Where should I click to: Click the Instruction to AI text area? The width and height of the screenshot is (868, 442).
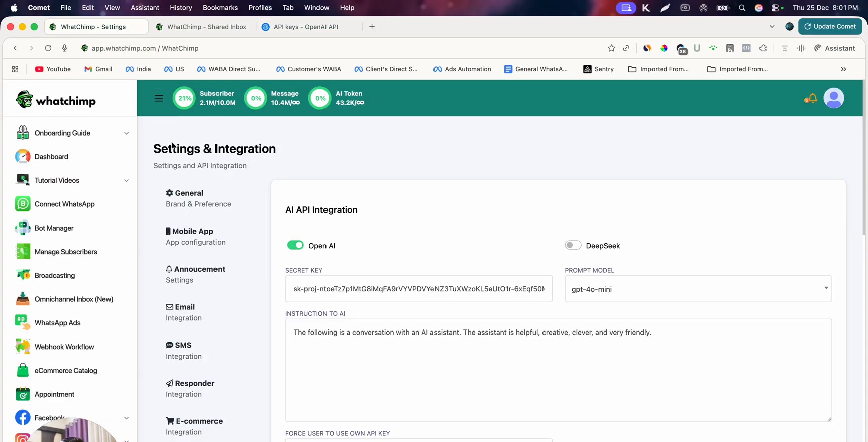click(559, 371)
